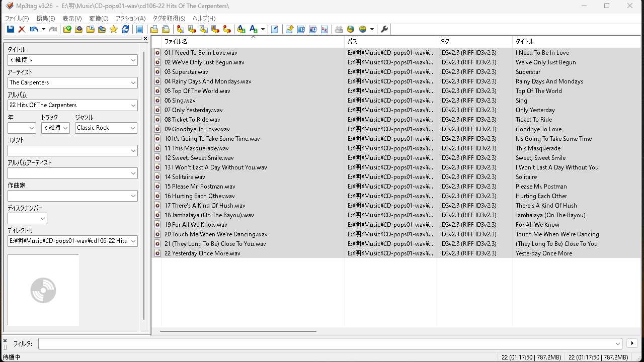The image size is (644, 362).
Task: Undo the last change via toolbar arrow
Action: 33,29
